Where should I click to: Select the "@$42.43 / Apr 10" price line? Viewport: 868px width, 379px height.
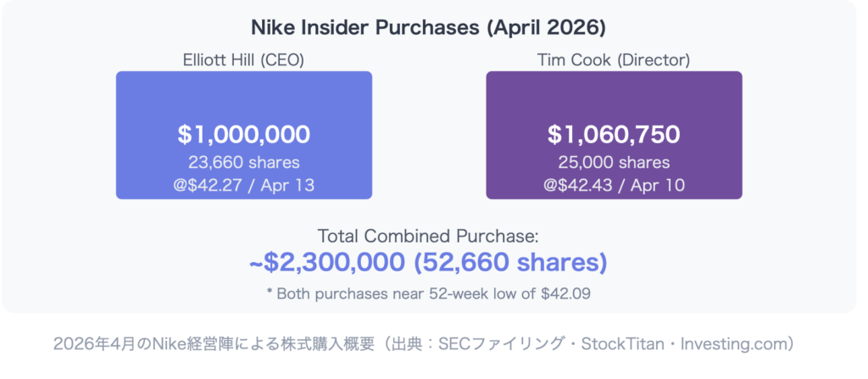pyautogui.click(x=614, y=185)
